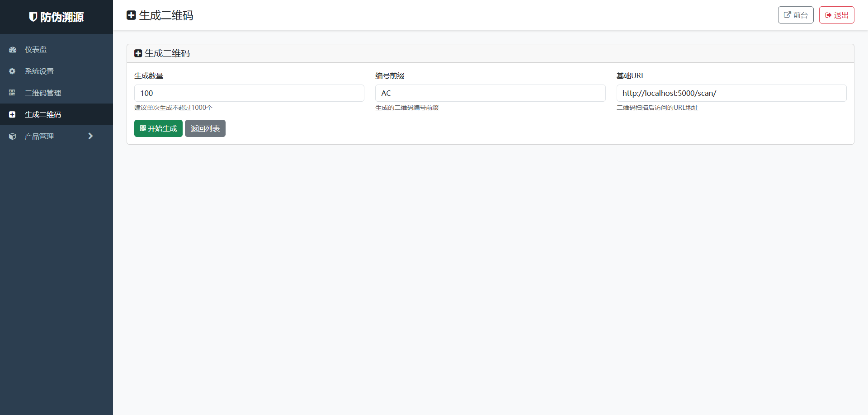Click the 基础URL label
The height and width of the screenshot is (415, 868).
coord(631,76)
